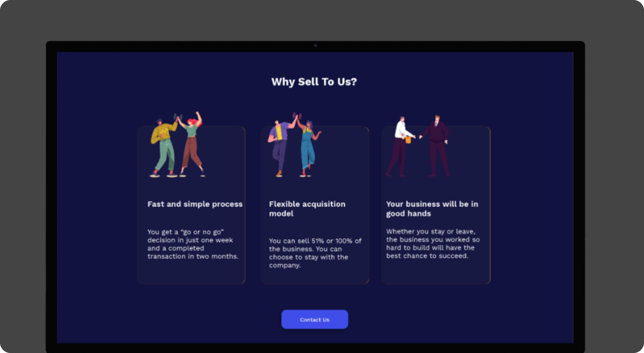Click the "sell 51% or 100%" paragraph
Screen dimensions: 644x353
pyautogui.click(x=315, y=253)
